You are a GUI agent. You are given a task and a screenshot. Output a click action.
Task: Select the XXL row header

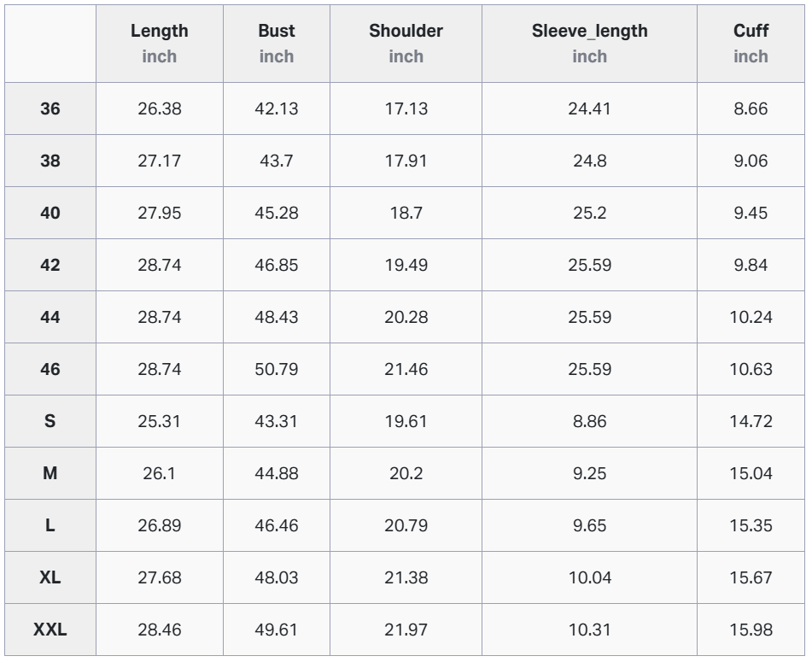point(50,630)
